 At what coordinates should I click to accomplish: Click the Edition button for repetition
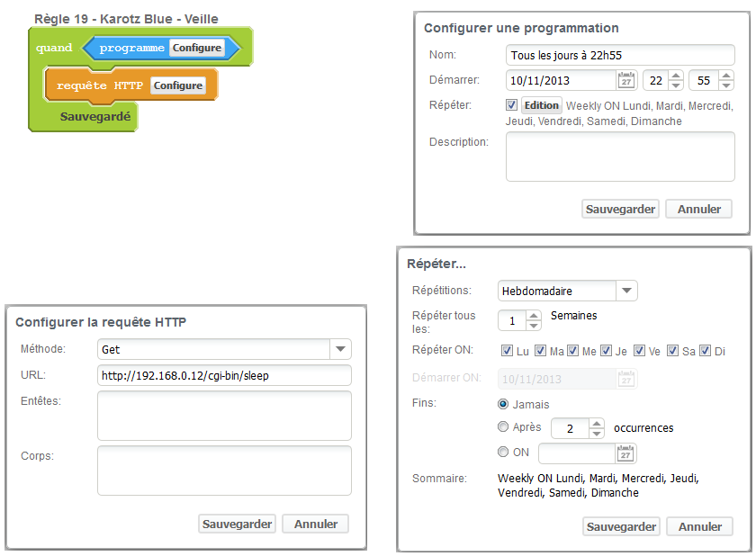click(542, 105)
